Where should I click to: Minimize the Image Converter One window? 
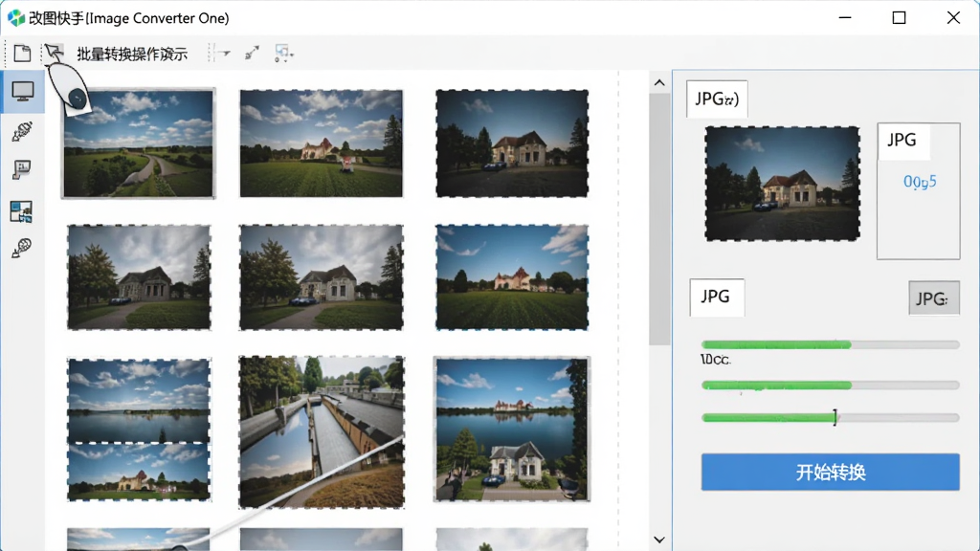pos(845,17)
